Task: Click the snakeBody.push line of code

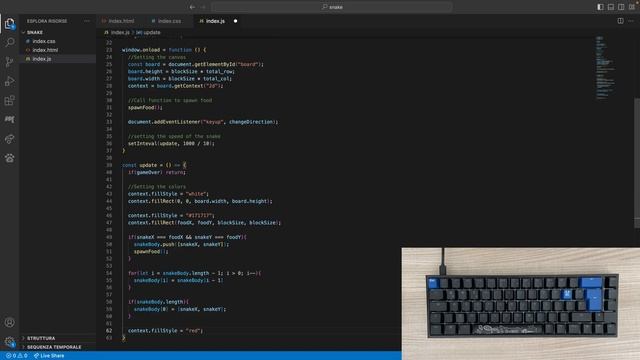Action: click(181, 244)
